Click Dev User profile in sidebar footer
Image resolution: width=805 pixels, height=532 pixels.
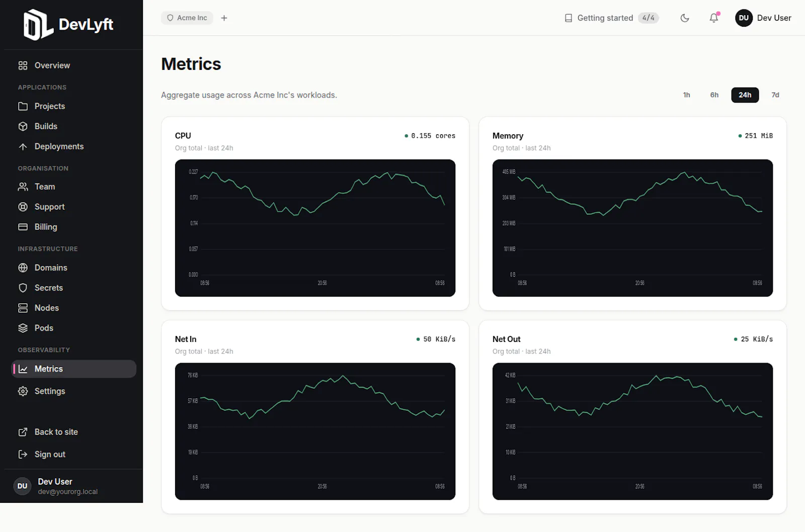click(x=55, y=486)
